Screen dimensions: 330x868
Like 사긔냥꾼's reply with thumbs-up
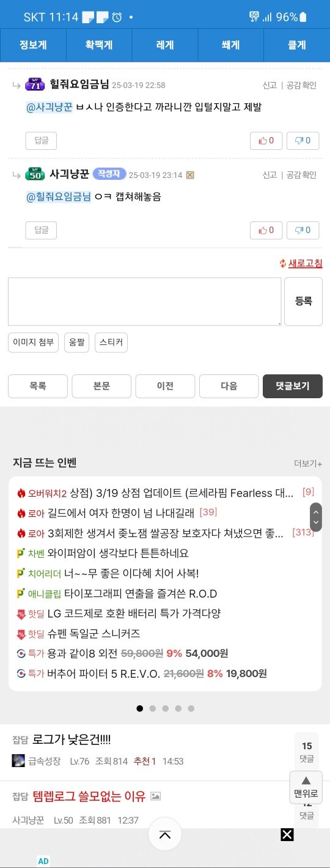pos(266,230)
